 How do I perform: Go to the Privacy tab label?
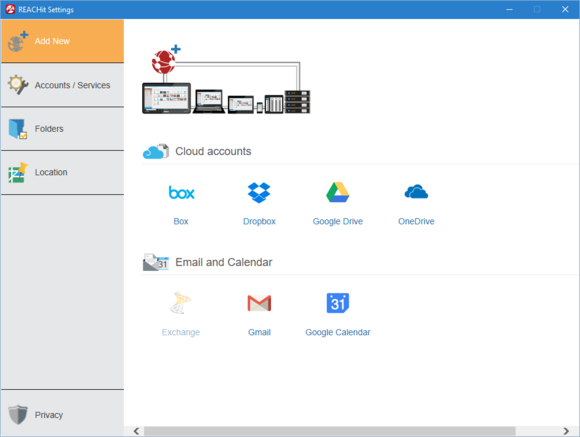(x=49, y=415)
